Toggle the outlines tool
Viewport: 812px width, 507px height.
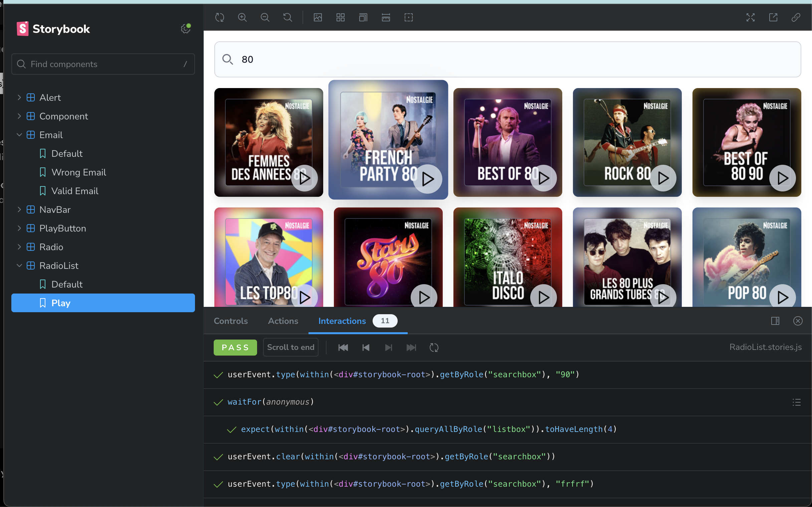(x=408, y=17)
